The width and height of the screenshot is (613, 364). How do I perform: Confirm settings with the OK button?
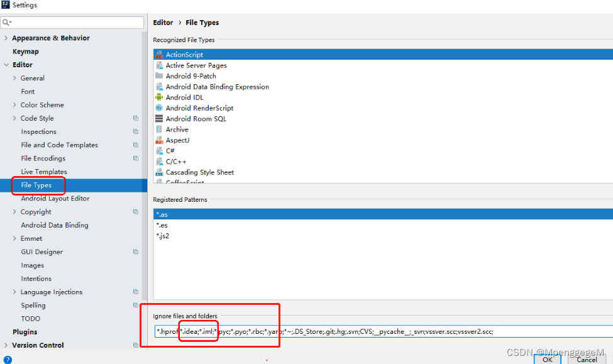(548, 360)
